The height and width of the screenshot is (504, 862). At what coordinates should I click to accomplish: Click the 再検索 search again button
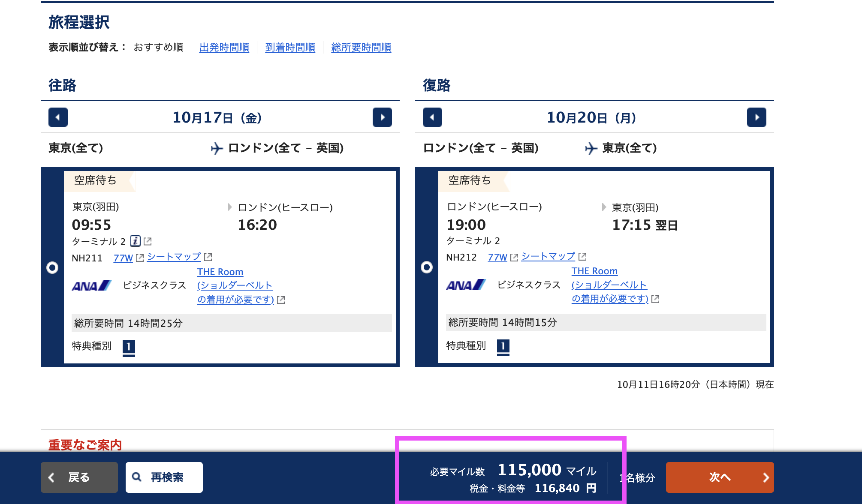[164, 477]
